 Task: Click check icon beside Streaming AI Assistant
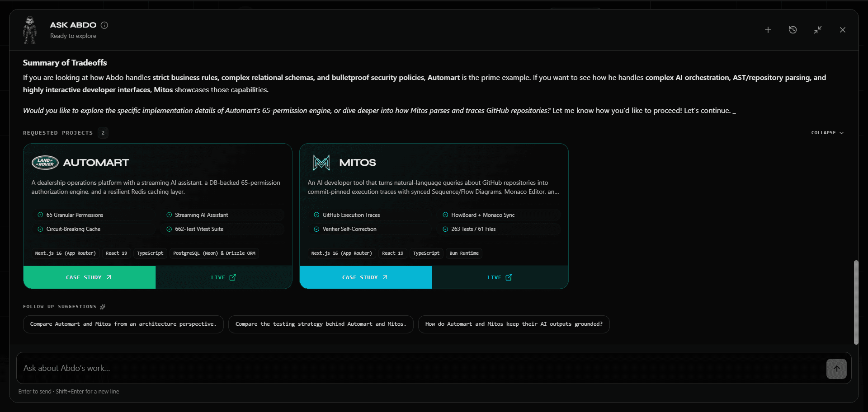169,215
